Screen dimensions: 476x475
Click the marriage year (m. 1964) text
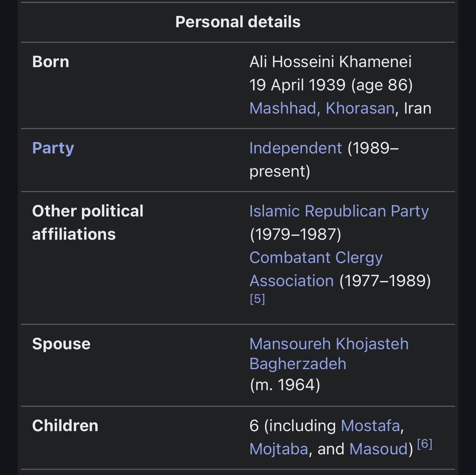pos(284,385)
